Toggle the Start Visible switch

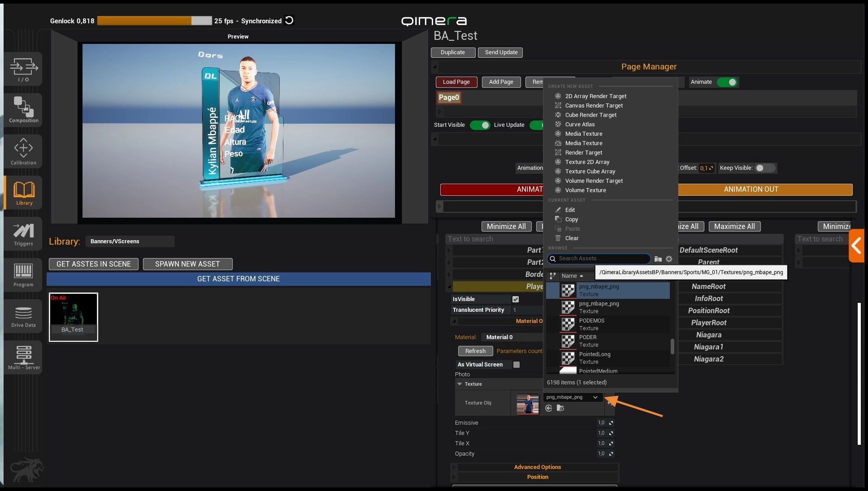[480, 125]
